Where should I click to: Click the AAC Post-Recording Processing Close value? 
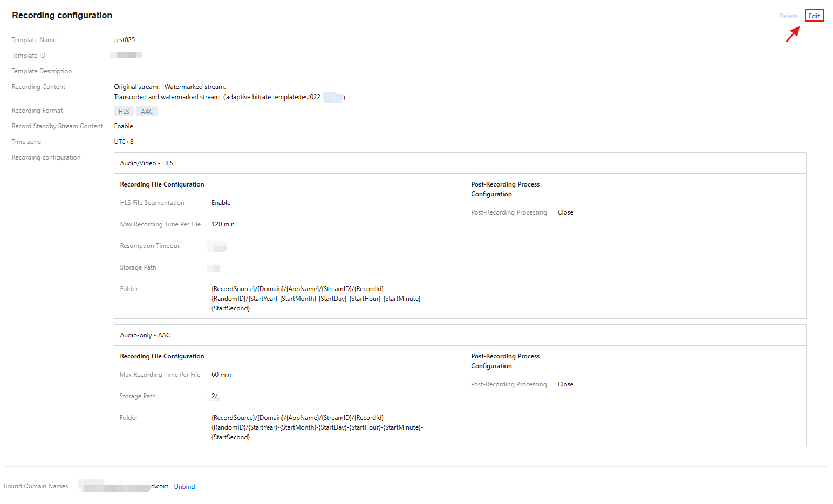565,384
